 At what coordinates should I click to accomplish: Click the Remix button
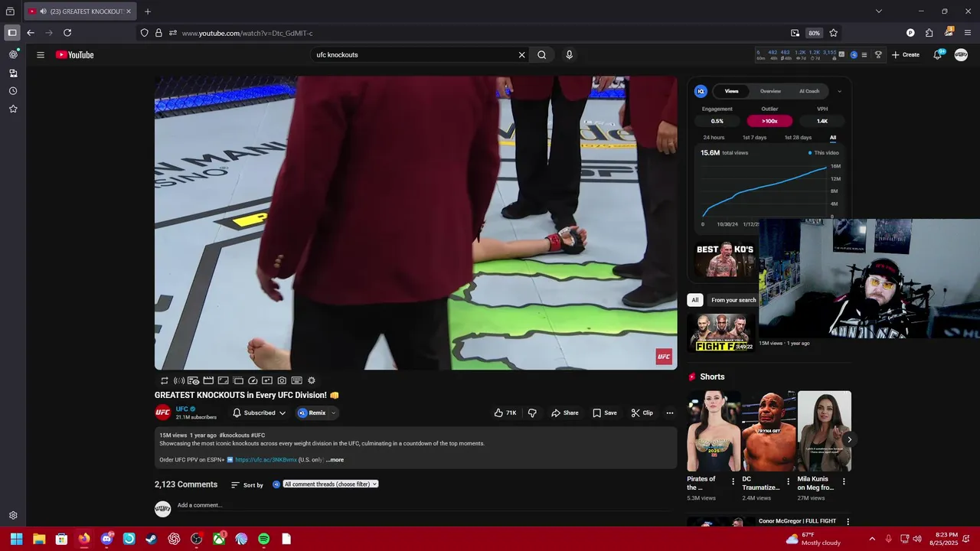click(312, 412)
